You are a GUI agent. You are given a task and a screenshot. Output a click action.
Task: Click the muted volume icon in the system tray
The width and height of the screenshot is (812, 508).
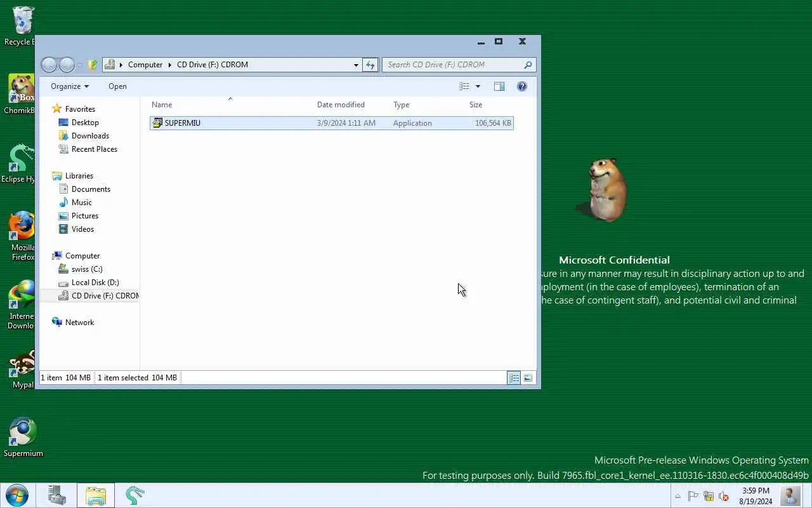pos(724,497)
